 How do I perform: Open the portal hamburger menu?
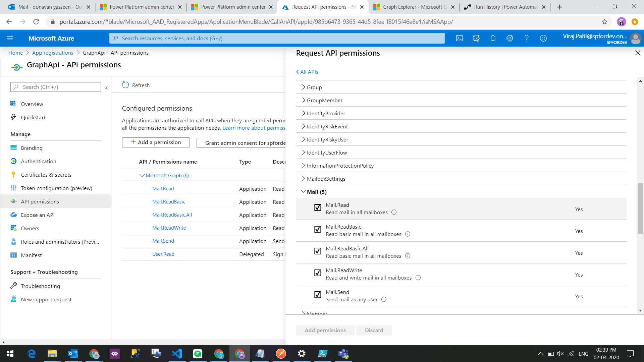click(10, 38)
